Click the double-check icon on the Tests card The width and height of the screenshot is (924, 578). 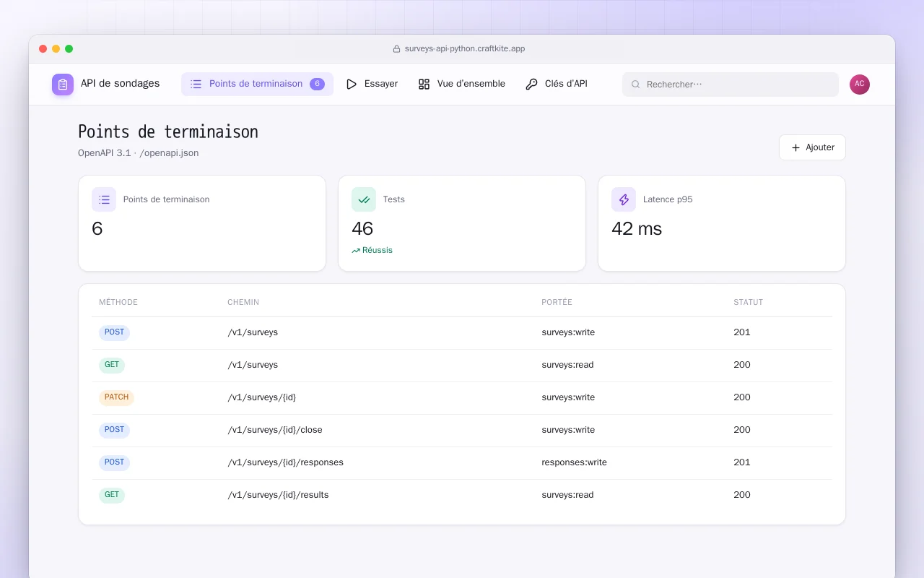[x=364, y=199]
